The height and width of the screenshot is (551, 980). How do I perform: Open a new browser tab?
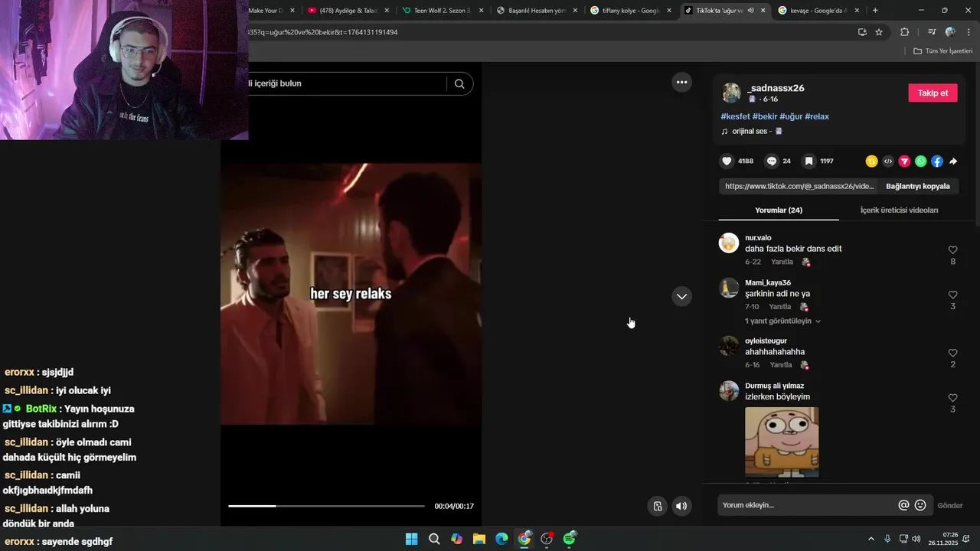tap(875, 11)
